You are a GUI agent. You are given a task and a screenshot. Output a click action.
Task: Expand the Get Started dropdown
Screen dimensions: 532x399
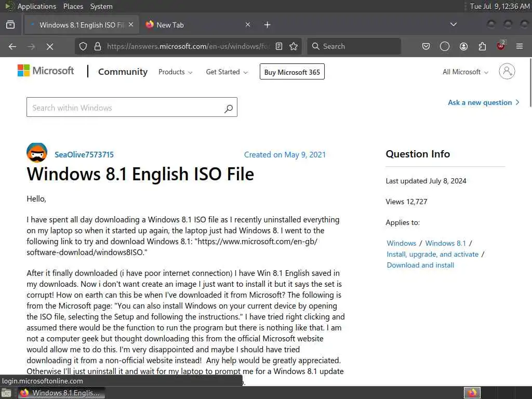pos(227,72)
